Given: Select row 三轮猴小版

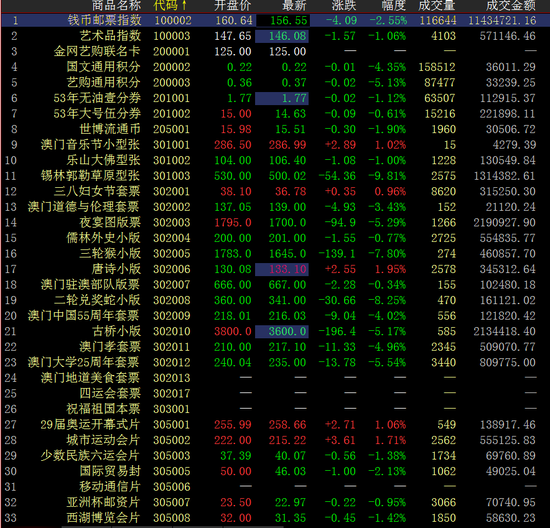Looking at the screenshot, I should [275, 254].
